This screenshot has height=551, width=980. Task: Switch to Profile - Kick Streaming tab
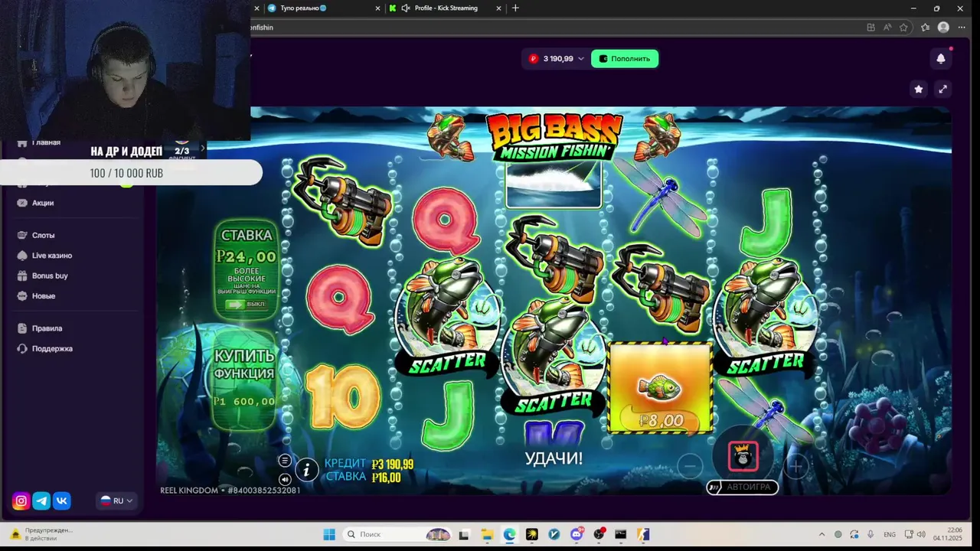coord(446,8)
